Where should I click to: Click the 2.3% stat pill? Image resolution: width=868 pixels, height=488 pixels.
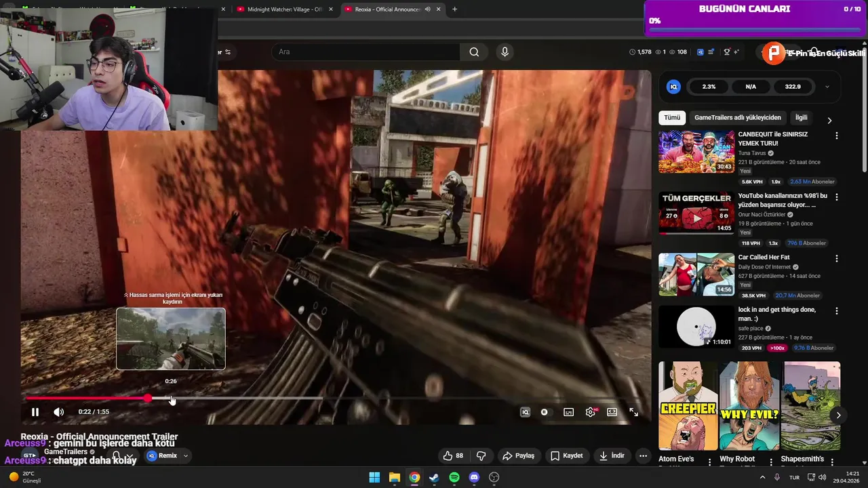click(x=709, y=87)
